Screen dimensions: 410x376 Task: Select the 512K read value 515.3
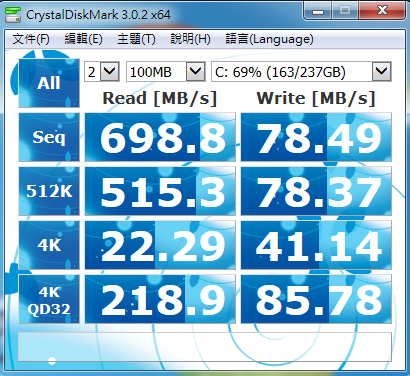160,191
